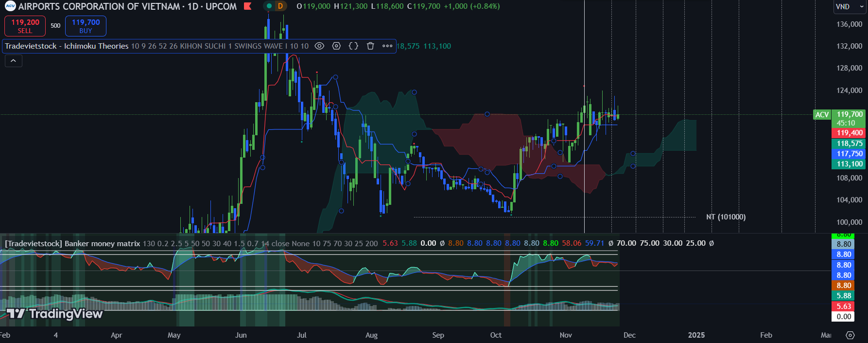868x343 pixels.
Task: Click the white 0.00 label on indicator scale
Action: tap(844, 317)
